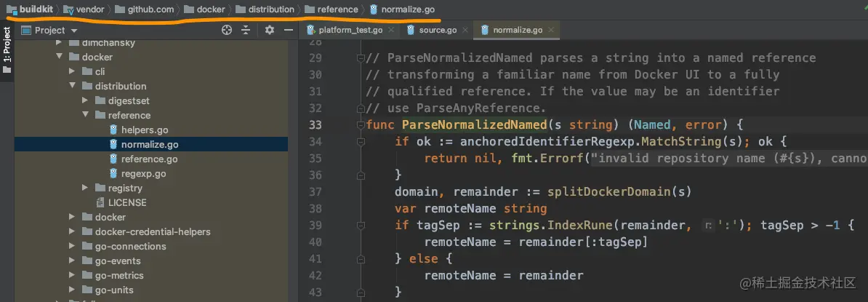Select normalize.go in the project tree
Screen dimensions: 868x302
click(150, 145)
